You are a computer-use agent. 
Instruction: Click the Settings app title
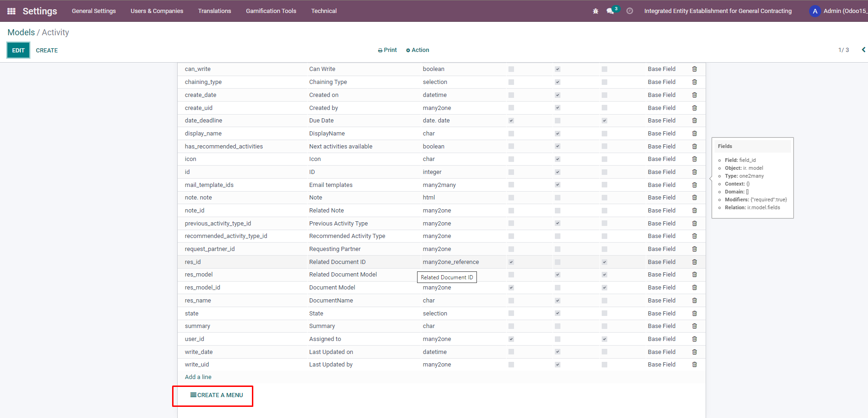40,11
